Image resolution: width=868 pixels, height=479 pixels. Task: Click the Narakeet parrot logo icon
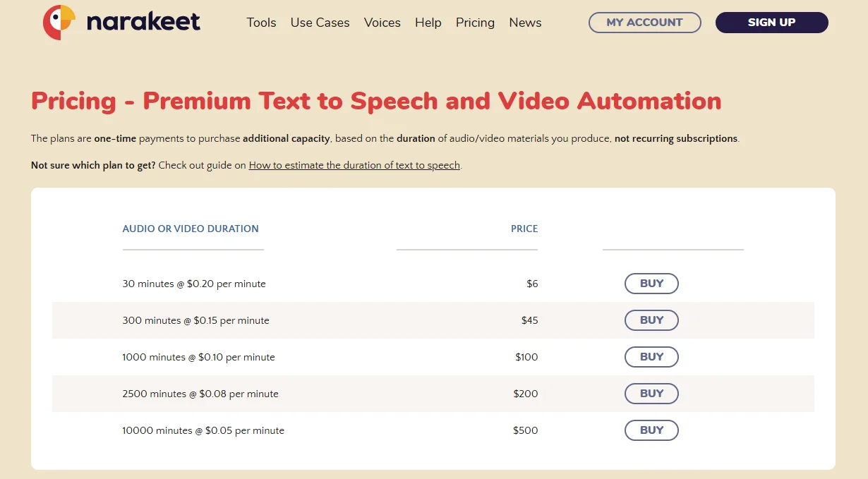click(x=59, y=23)
